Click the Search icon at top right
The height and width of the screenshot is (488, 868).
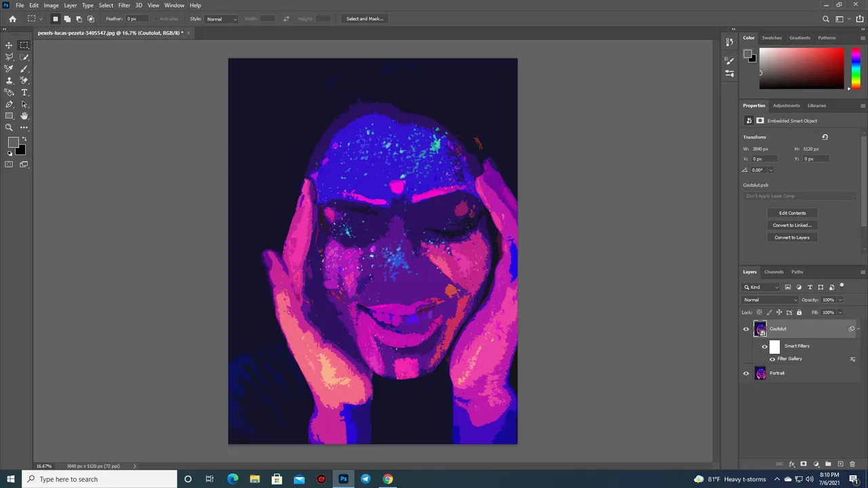click(x=825, y=19)
